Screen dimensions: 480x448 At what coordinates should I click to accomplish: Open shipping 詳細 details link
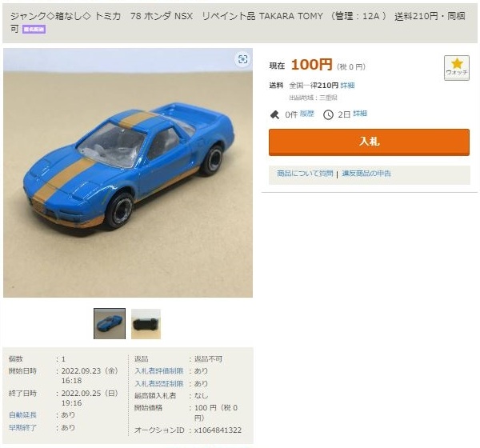347,85
